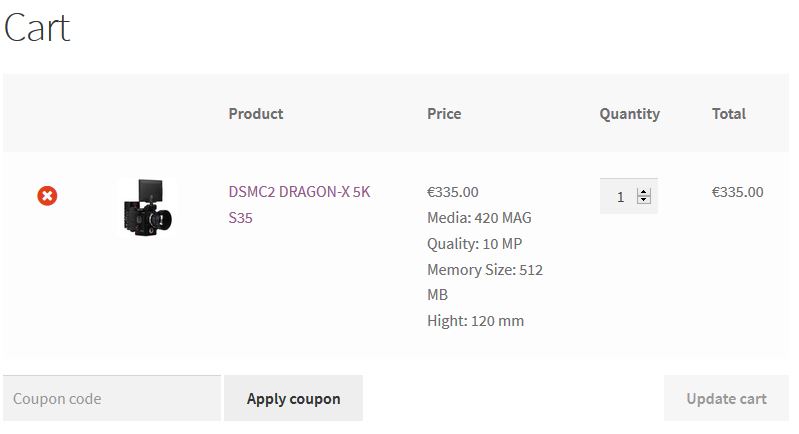Click the Media: 420 MAG attribute
The image size is (799, 434).
point(479,218)
